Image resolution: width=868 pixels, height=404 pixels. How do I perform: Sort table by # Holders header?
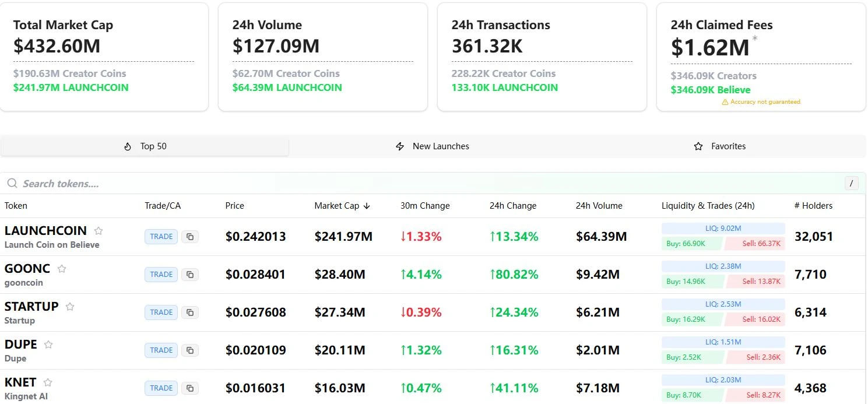click(x=813, y=206)
